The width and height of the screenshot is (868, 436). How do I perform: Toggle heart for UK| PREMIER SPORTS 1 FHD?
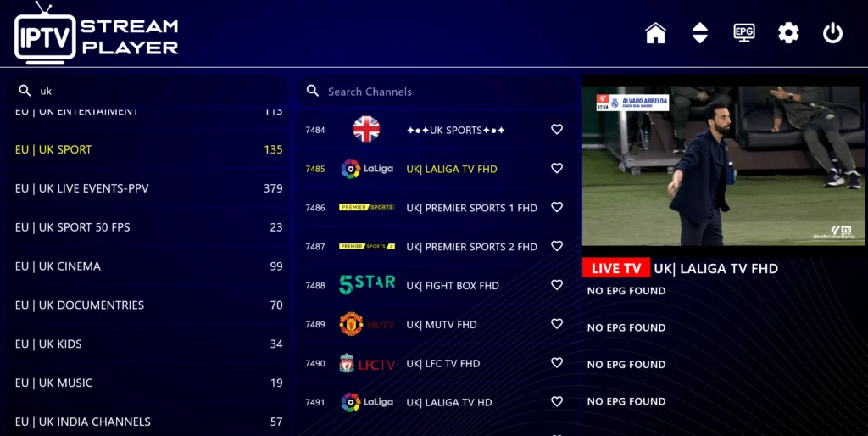point(557,207)
